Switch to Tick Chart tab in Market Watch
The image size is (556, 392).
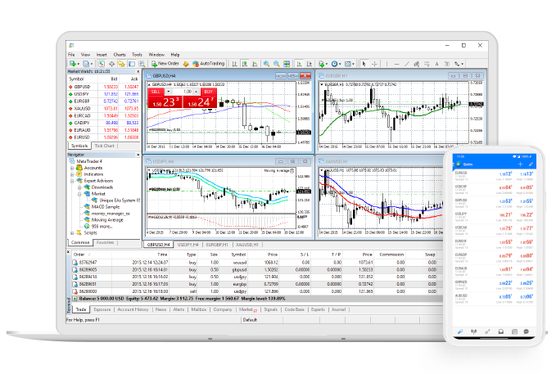[x=104, y=146]
